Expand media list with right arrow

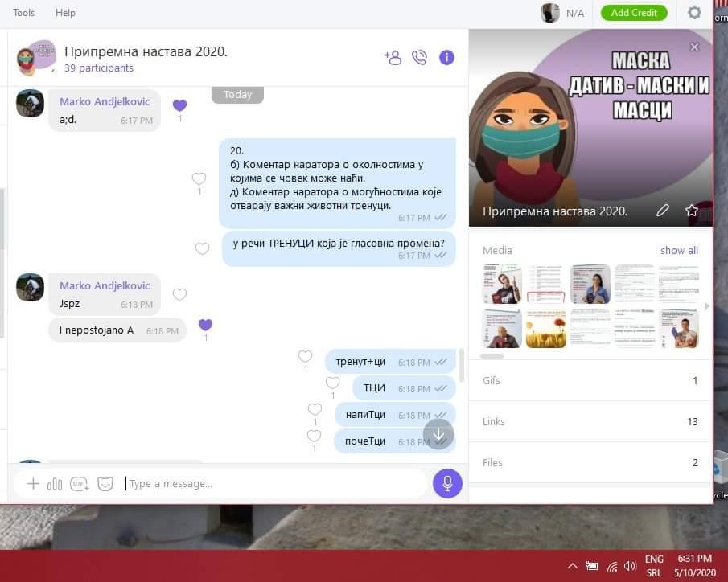707,306
